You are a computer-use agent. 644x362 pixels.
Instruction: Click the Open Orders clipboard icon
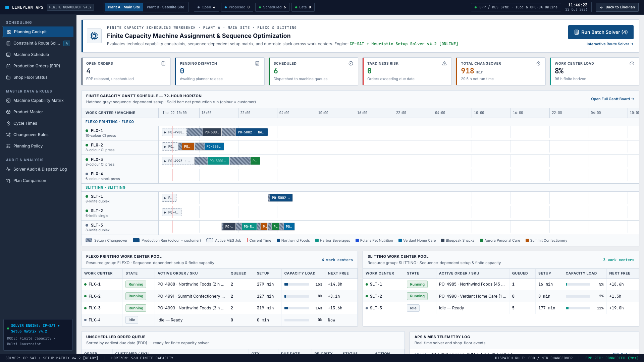coord(163,63)
